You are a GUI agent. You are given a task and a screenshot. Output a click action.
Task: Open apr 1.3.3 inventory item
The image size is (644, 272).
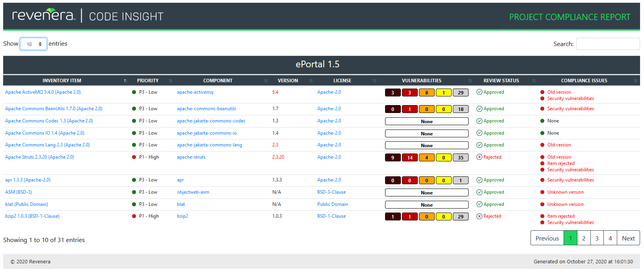coord(28,180)
